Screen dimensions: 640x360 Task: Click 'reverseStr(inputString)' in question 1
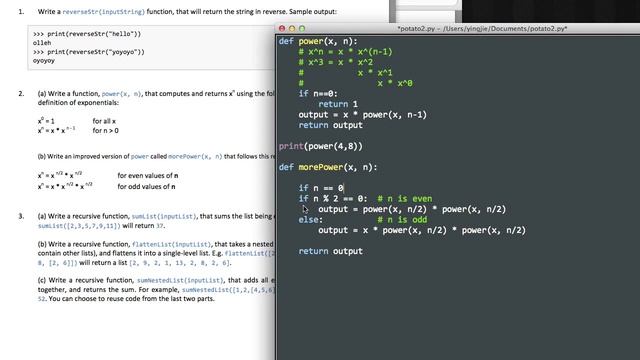103,12
